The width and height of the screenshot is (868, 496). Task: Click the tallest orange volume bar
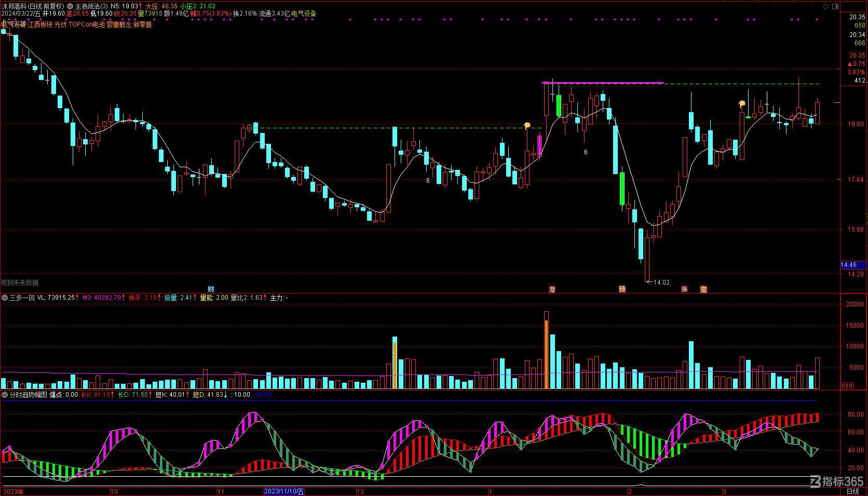(547, 355)
